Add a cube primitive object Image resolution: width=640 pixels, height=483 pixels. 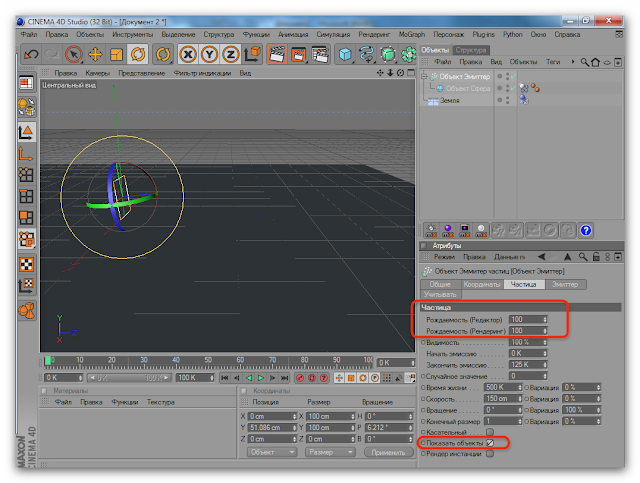coord(345,54)
